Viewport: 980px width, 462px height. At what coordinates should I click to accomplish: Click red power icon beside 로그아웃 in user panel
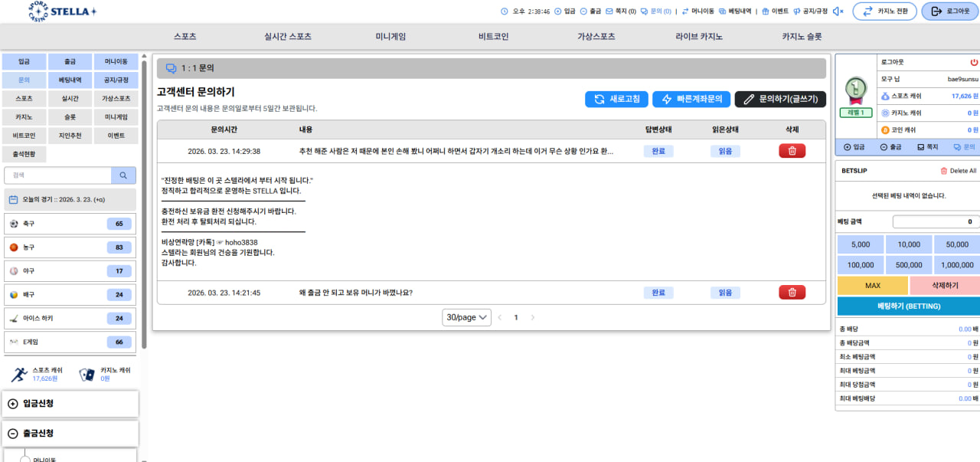click(974, 62)
